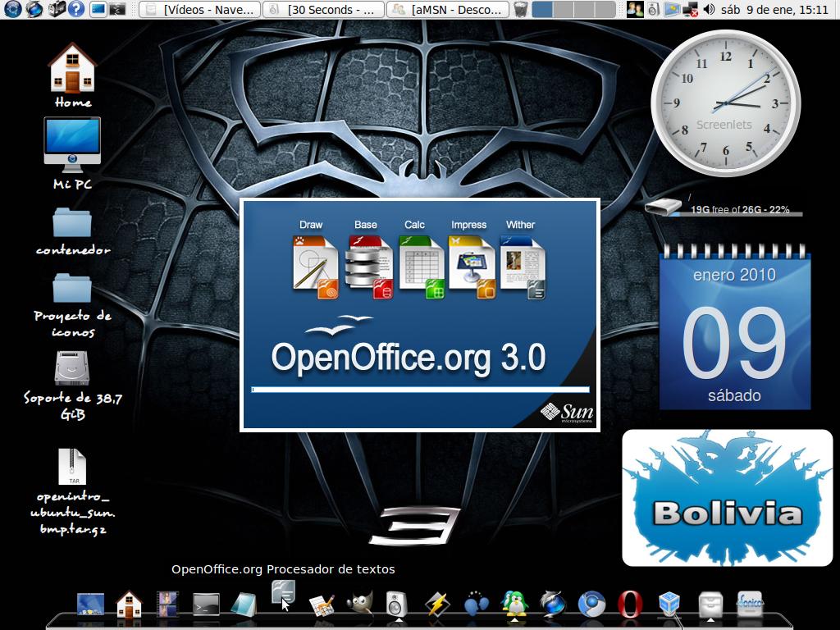Open VirtualBox from the dock
The width and height of the screenshot is (840, 630).
point(669,604)
